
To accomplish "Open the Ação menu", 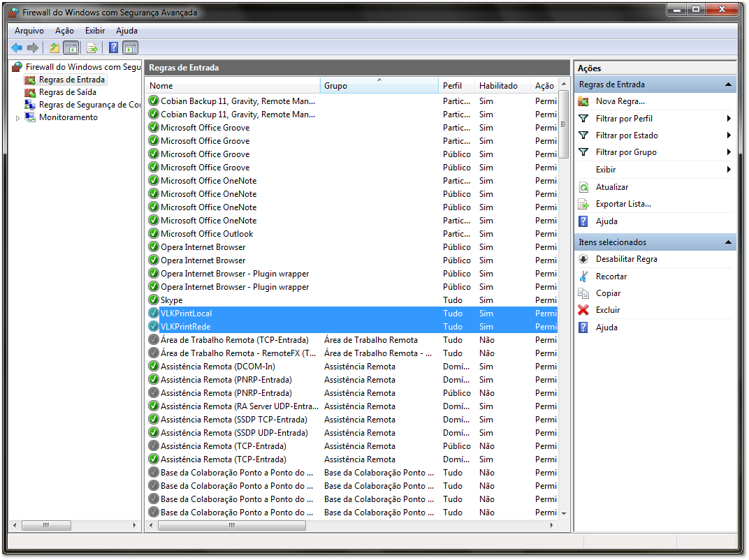I will tap(64, 31).
